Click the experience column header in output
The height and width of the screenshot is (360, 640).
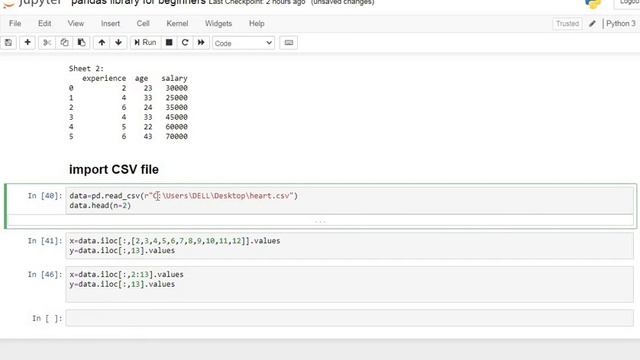(x=104, y=78)
